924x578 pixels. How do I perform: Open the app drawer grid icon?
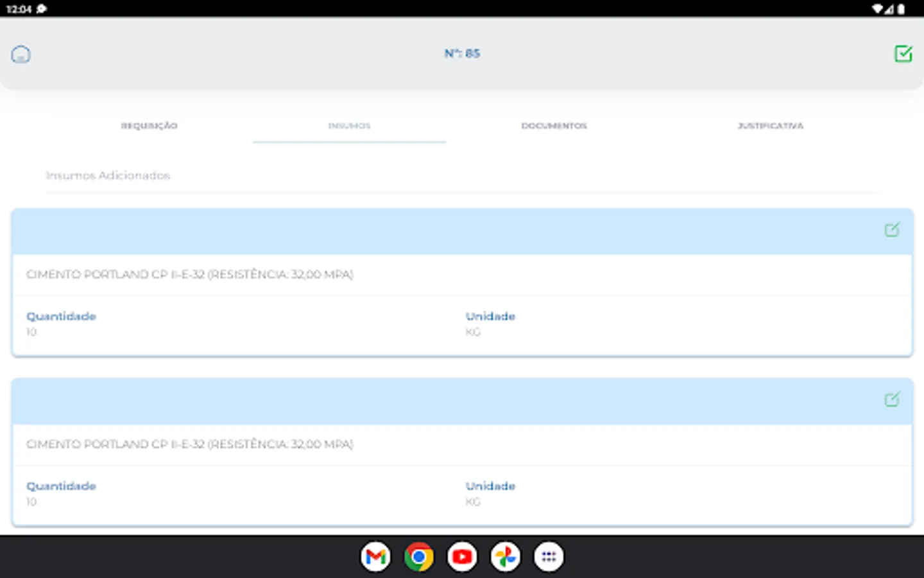click(x=549, y=557)
